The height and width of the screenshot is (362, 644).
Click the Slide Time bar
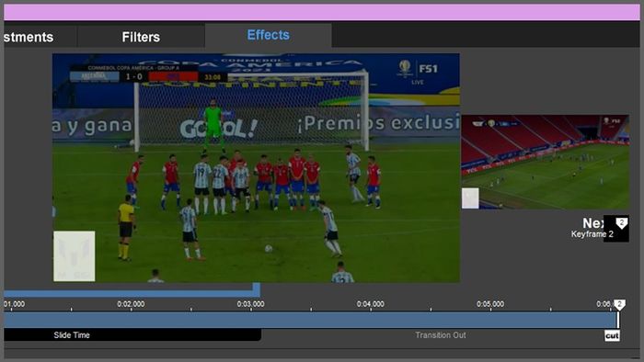click(x=132, y=335)
